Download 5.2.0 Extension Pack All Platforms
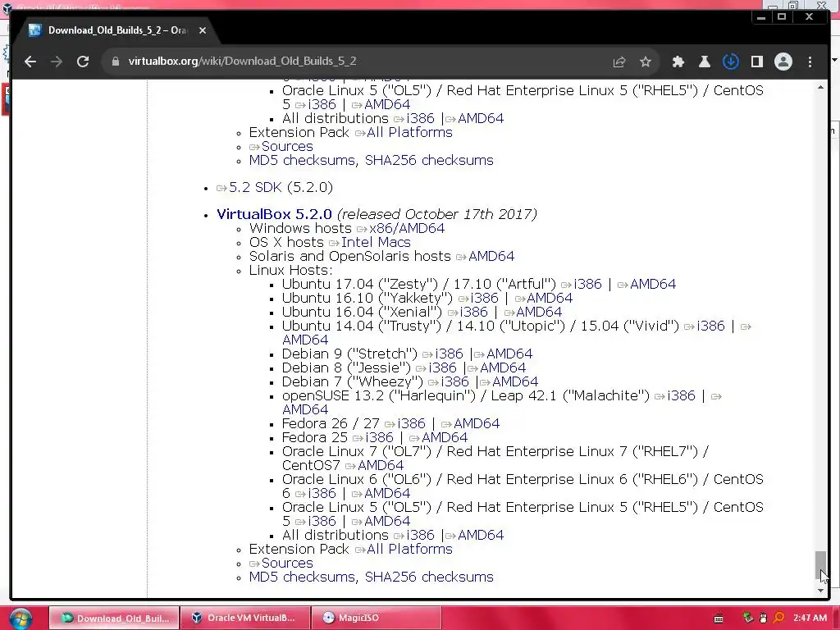The height and width of the screenshot is (630, 840). point(410,549)
